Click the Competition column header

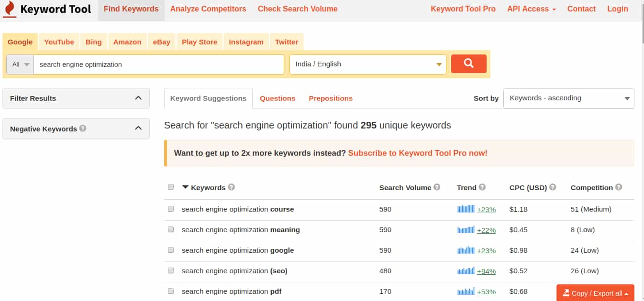[591, 187]
